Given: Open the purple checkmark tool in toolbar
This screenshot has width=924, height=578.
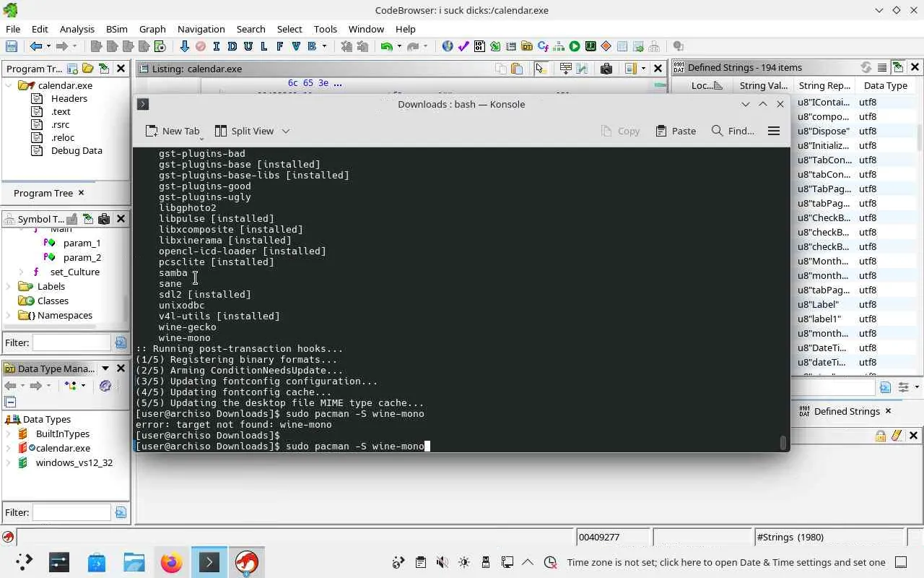Looking at the screenshot, I should 463,46.
